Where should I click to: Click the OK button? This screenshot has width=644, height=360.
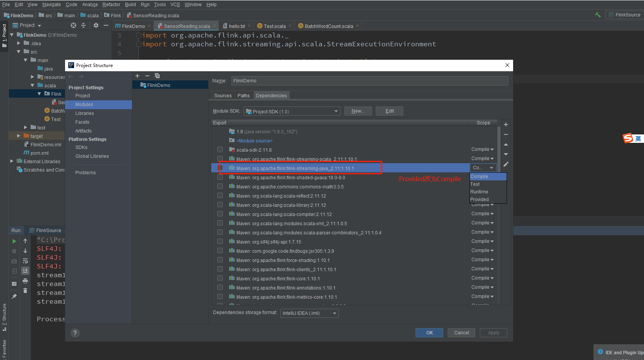coord(429,333)
